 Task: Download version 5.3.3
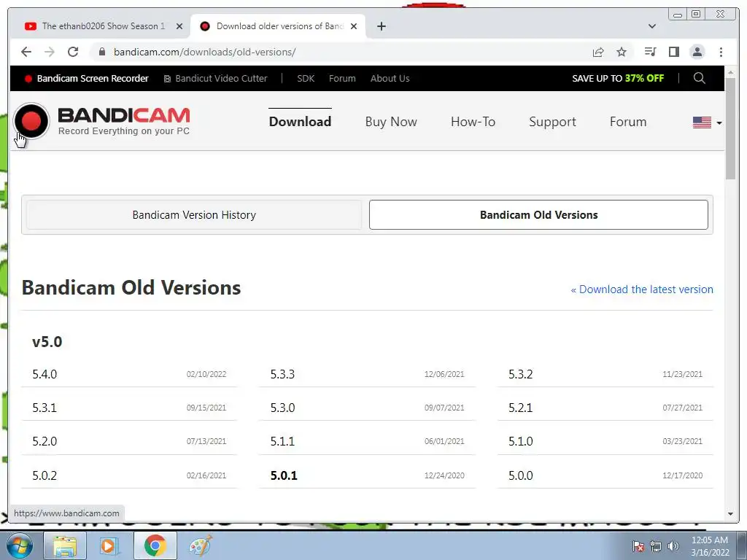(x=282, y=374)
